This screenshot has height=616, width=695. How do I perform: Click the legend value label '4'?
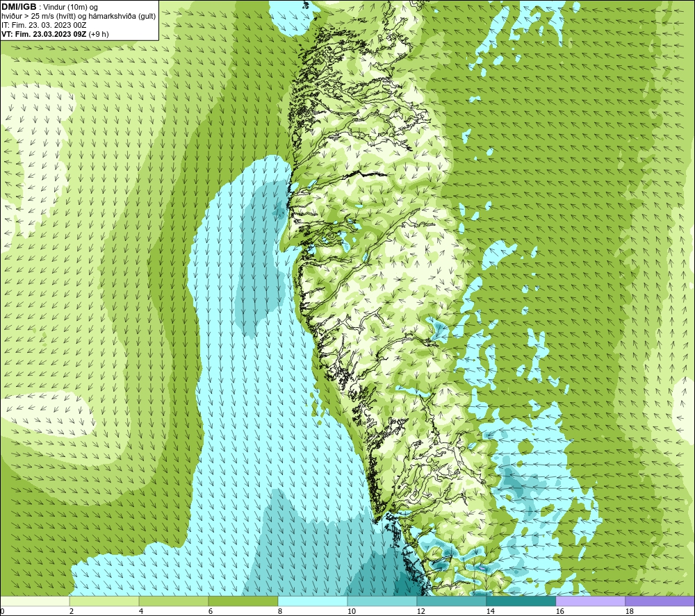[x=141, y=612]
